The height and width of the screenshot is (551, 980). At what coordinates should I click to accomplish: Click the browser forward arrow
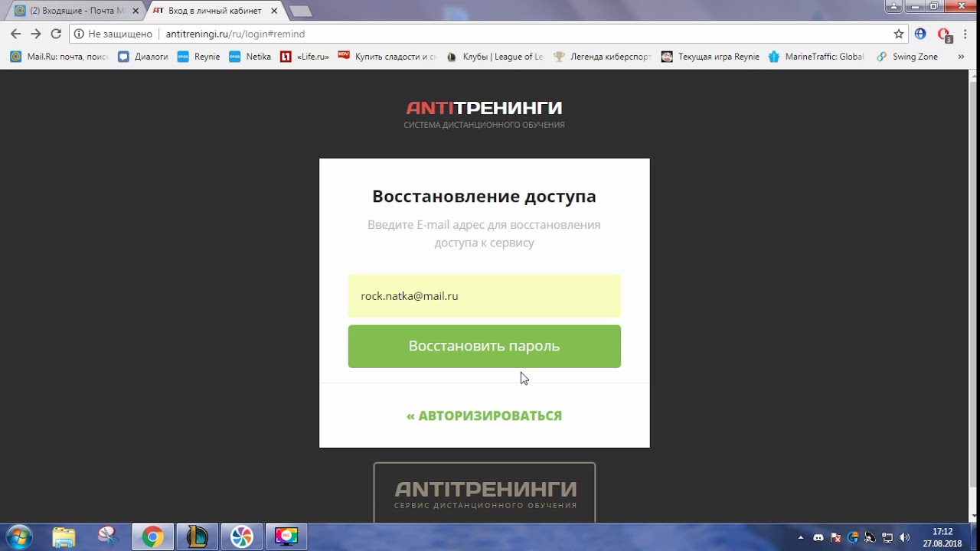point(36,34)
